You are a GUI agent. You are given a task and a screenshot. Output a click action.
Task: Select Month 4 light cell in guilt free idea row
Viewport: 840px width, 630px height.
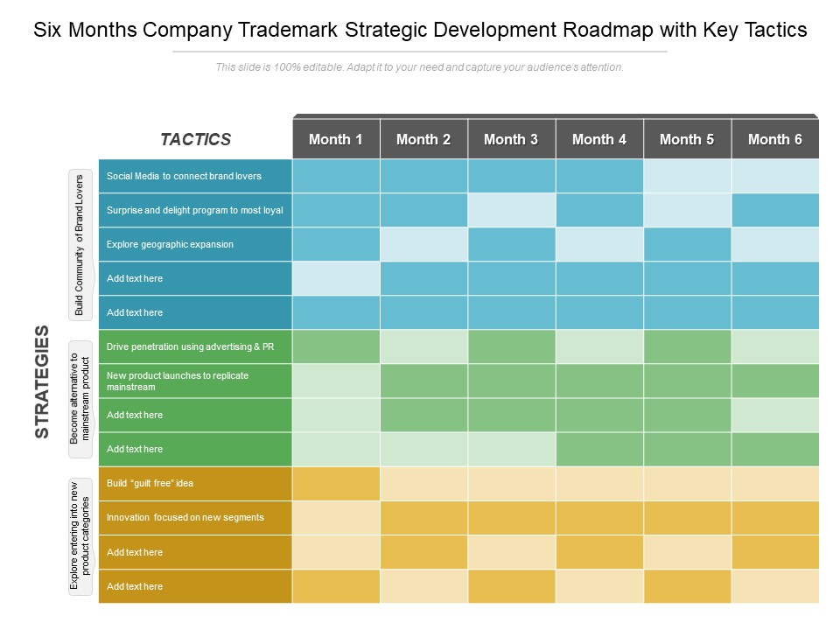pos(599,483)
